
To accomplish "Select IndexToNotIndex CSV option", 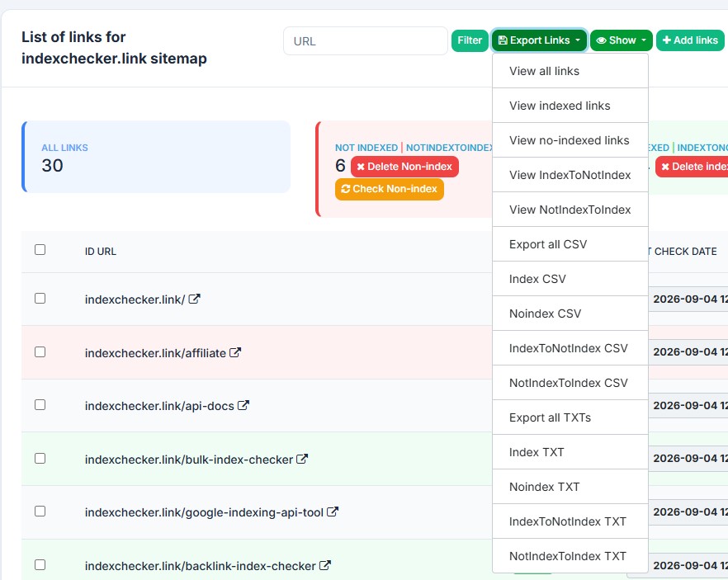I will 570,348.
